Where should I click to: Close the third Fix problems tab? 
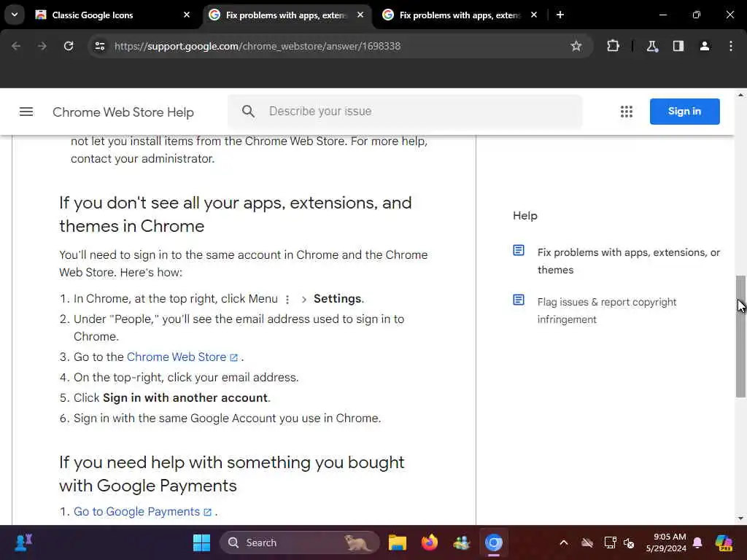tap(534, 15)
